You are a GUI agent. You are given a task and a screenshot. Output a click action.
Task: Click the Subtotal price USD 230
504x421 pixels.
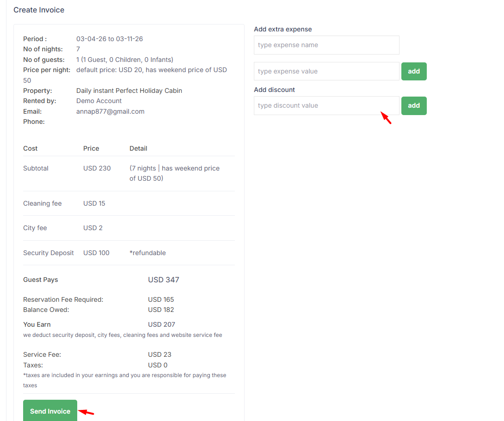97,168
